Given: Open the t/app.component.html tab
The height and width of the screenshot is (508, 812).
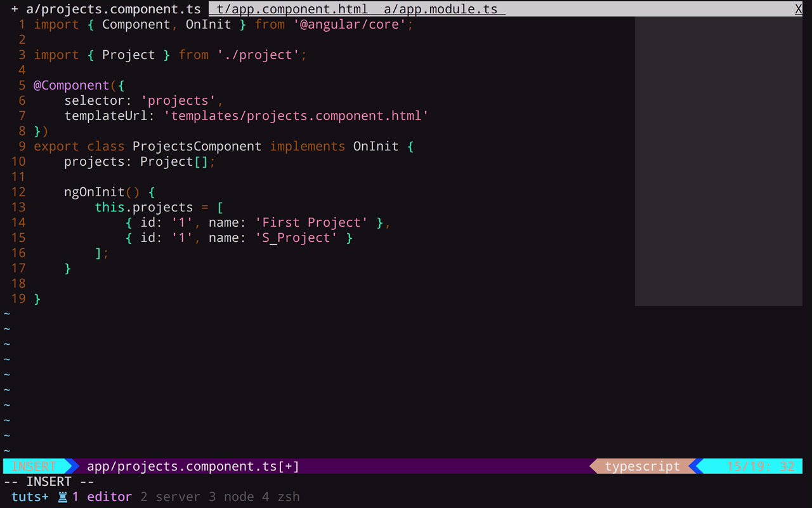Looking at the screenshot, I should pos(292,9).
